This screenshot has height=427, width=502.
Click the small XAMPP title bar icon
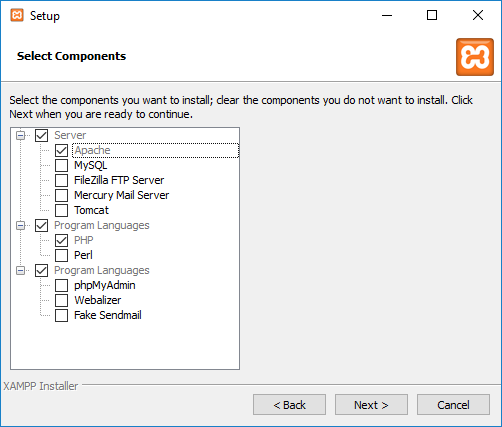tap(17, 15)
